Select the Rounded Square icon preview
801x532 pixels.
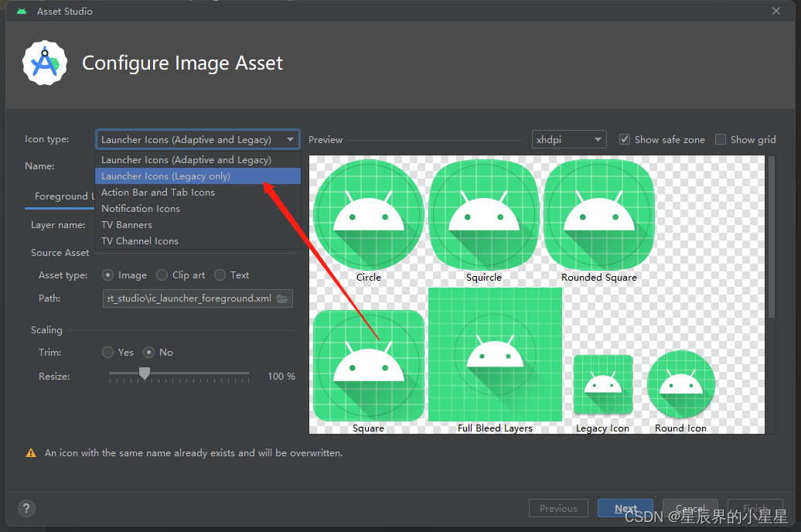tap(599, 215)
